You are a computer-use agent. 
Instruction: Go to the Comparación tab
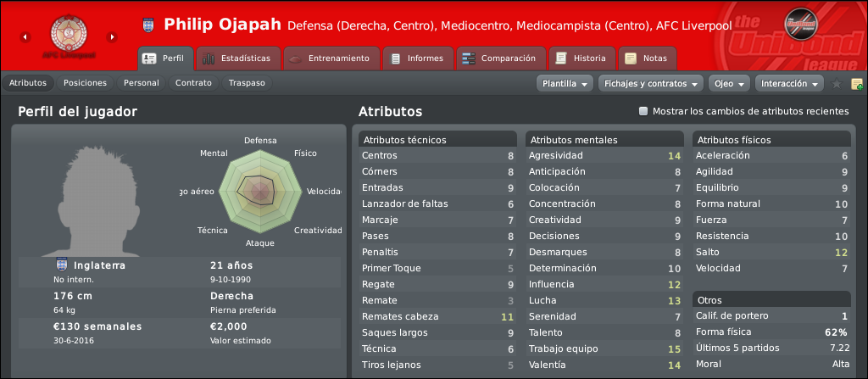click(x=500, y=59)
